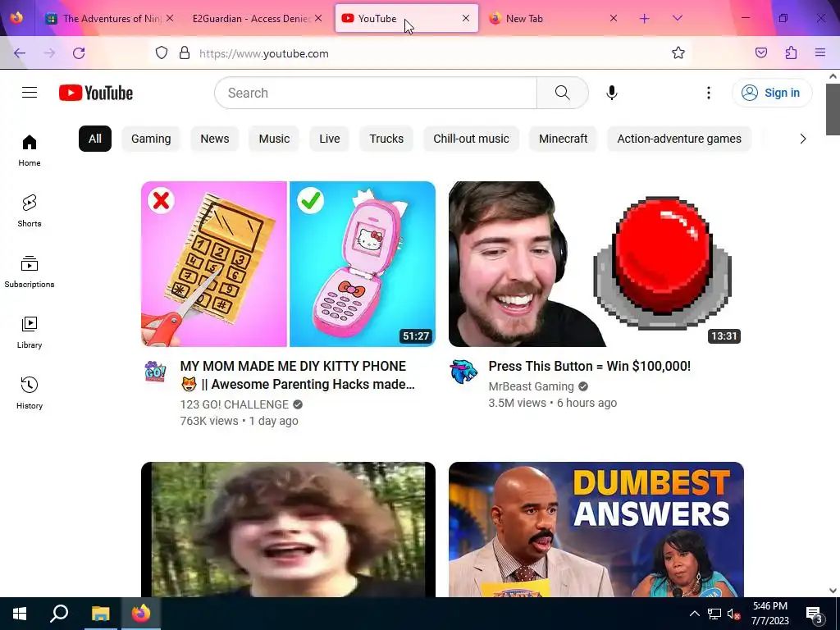Open Firefox View pinned icon
This screenshot has height=630, width=840.
coord(16,18)
